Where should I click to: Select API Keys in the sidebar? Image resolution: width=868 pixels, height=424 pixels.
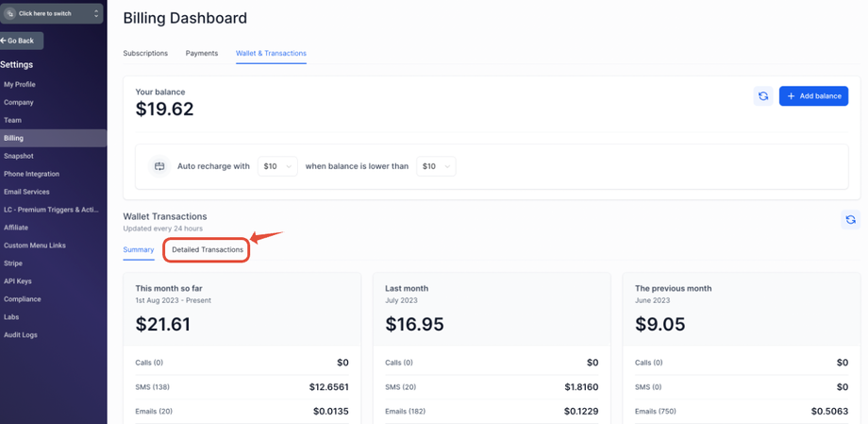coord(18,281)
